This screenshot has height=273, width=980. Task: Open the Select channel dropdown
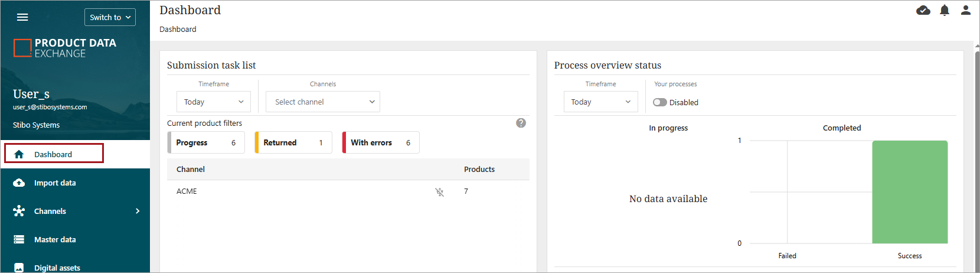click(323, 102)
